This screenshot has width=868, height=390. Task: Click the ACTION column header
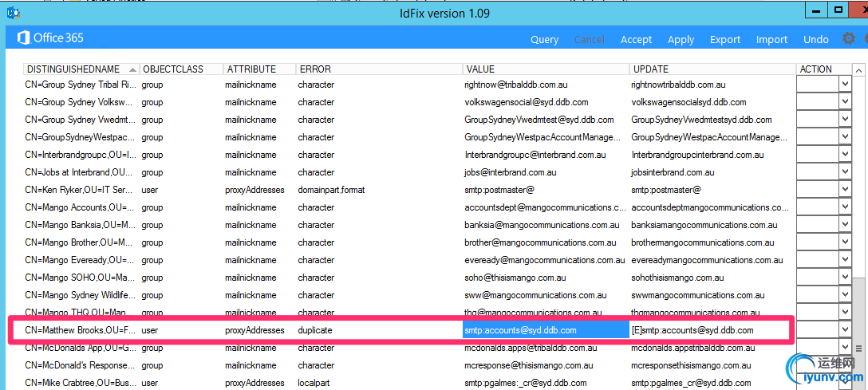(x=823, y=69)
